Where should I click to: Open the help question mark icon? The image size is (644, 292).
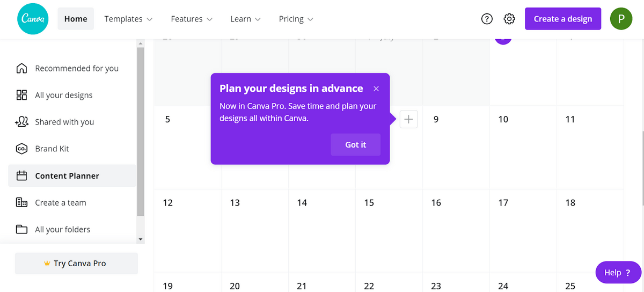487,19
